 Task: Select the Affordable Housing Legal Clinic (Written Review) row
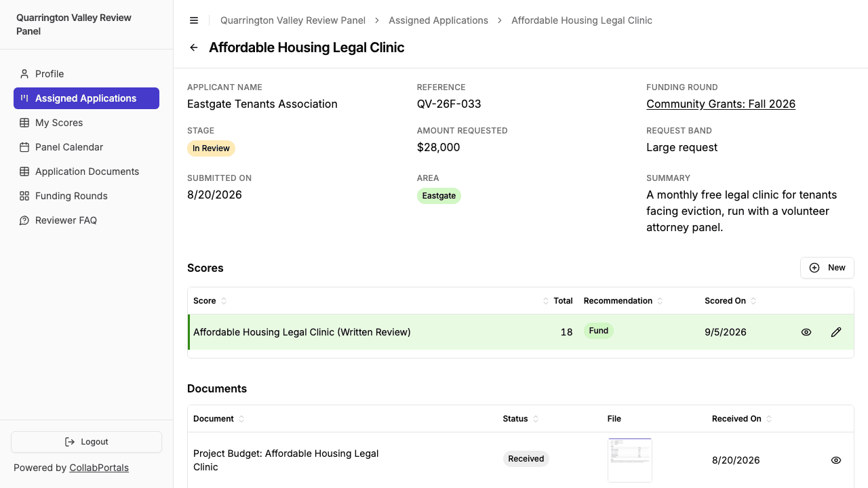pos(521,332)
